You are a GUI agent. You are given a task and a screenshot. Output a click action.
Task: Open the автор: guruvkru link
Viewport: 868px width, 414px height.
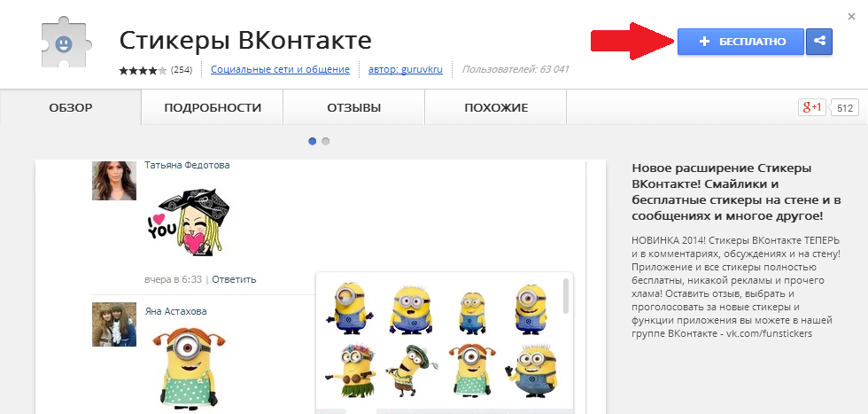click(x=406, y=70)
